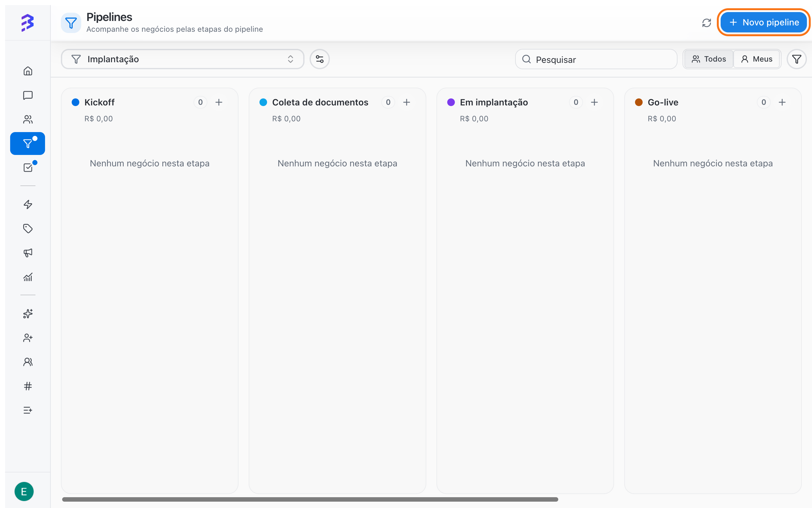Click the app logo at top left
This screenshot has width=812, height=508.
pos(28,23)
